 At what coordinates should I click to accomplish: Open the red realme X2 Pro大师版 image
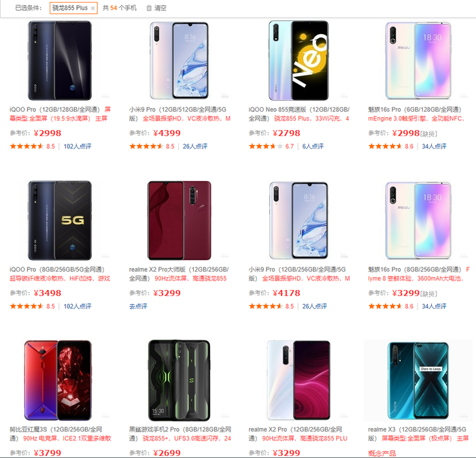[x=179, y=220]
